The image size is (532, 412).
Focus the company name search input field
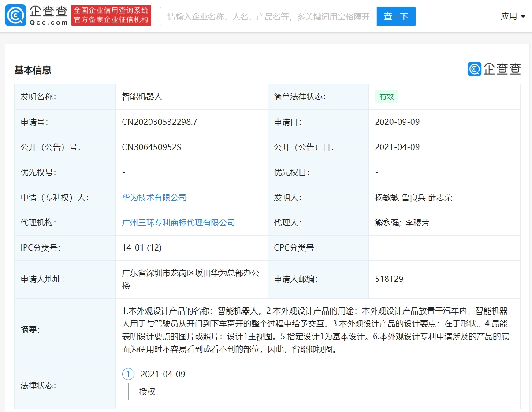268,16
